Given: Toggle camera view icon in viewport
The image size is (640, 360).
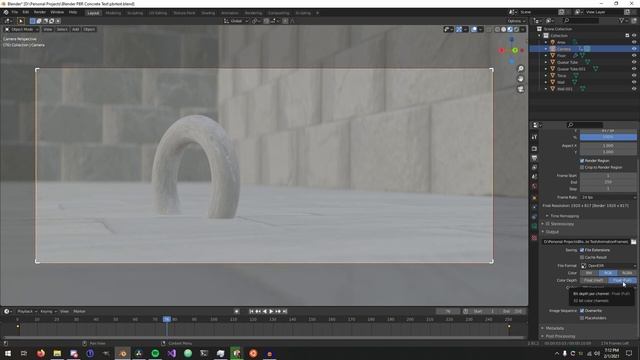Looking at the screenshot, I should (x=520, y=89).
